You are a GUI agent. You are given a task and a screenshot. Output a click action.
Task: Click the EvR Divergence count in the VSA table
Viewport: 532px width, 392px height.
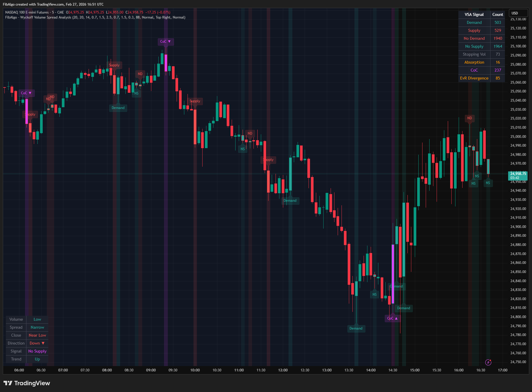(x=498, y=78)
